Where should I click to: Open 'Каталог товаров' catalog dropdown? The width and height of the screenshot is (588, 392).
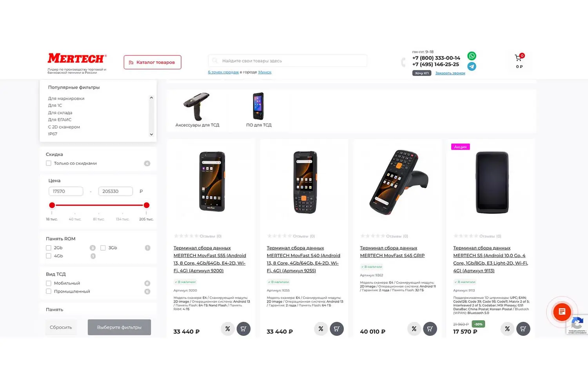pyautogui.click(x=152, y=62)
